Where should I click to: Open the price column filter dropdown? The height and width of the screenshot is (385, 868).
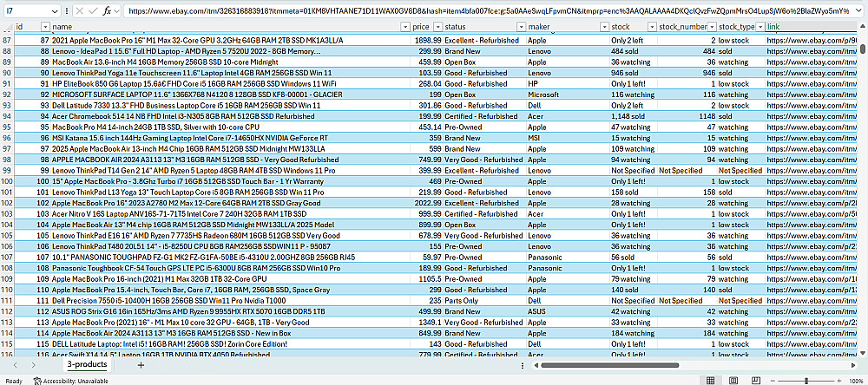point(437,27)
